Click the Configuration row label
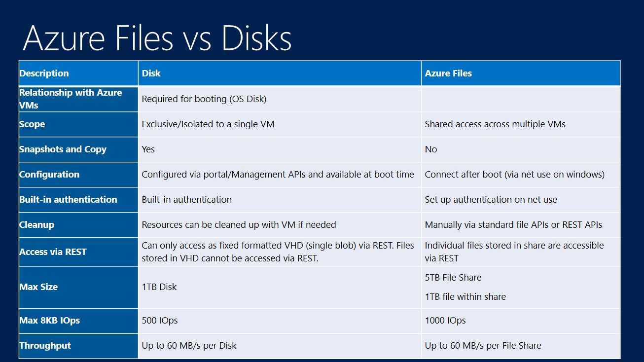Image resolution: width=644 pixels, height=362 pixels. pyautogui.click(x=49, y=175)
